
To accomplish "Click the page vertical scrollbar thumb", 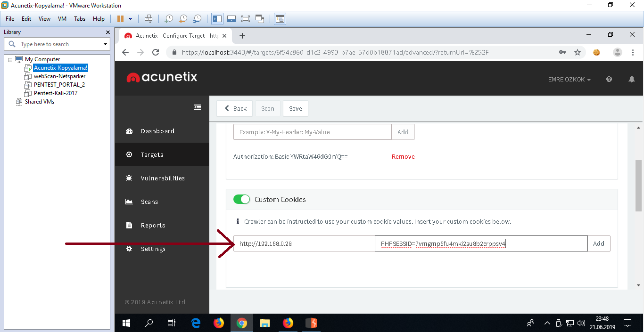I will pos(639,186).
